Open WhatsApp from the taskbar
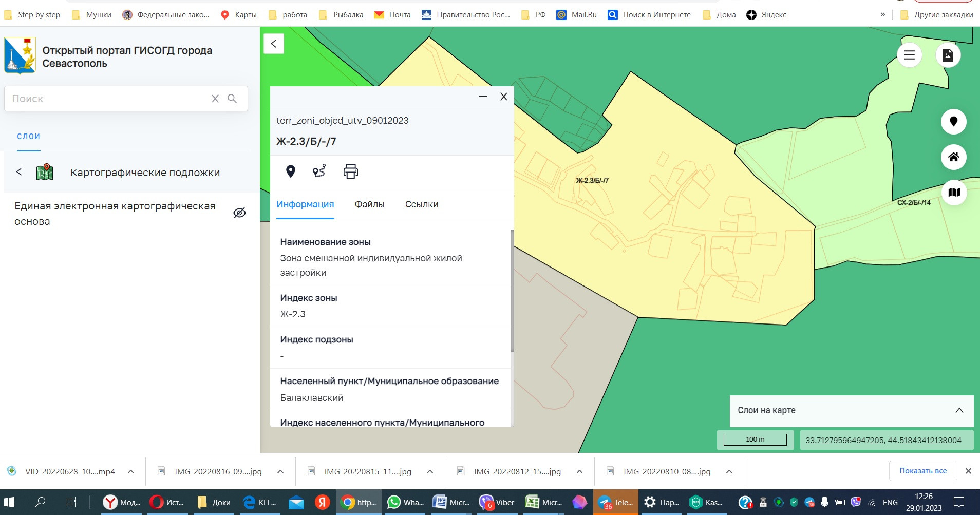The width and height of the screenshot is (980, 515). 405,502
